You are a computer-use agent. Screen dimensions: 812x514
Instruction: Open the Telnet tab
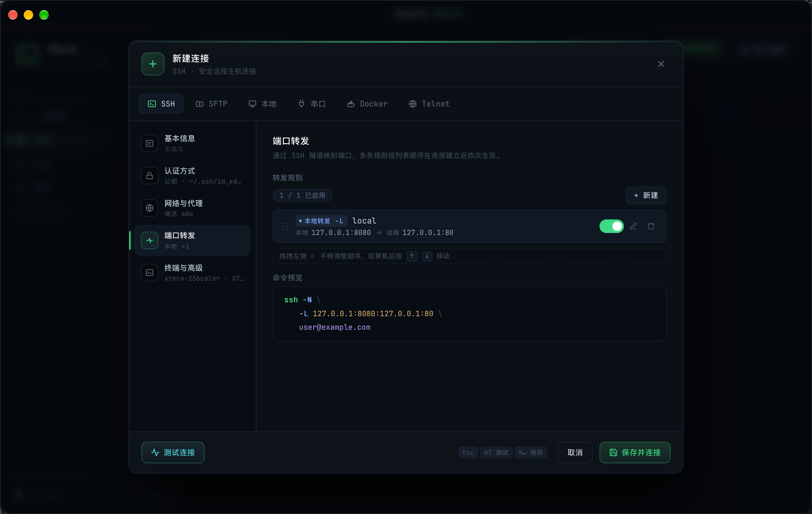coord(429,104)
